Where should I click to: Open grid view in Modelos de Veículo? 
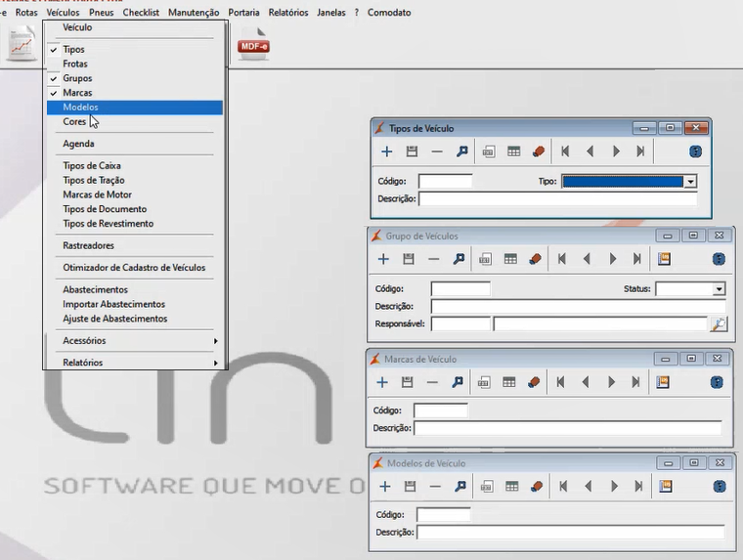click(x=511, y=487)
